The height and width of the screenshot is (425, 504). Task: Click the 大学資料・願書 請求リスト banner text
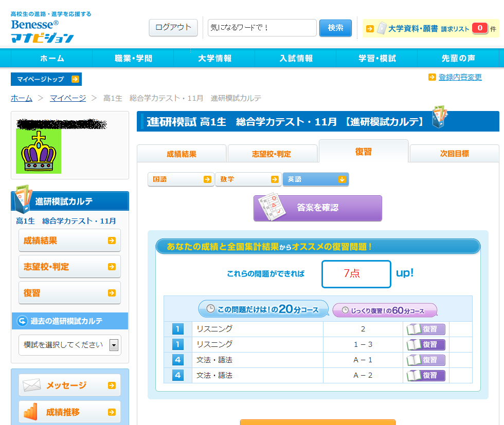click(428, 29)
